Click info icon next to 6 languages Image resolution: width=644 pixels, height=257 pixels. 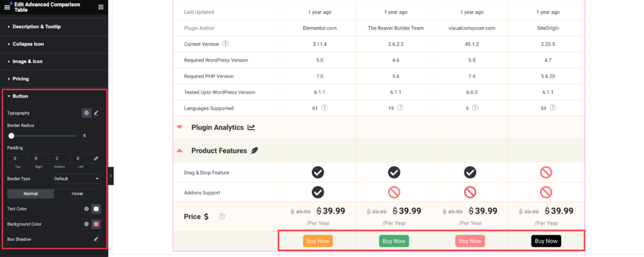[475, 108]
